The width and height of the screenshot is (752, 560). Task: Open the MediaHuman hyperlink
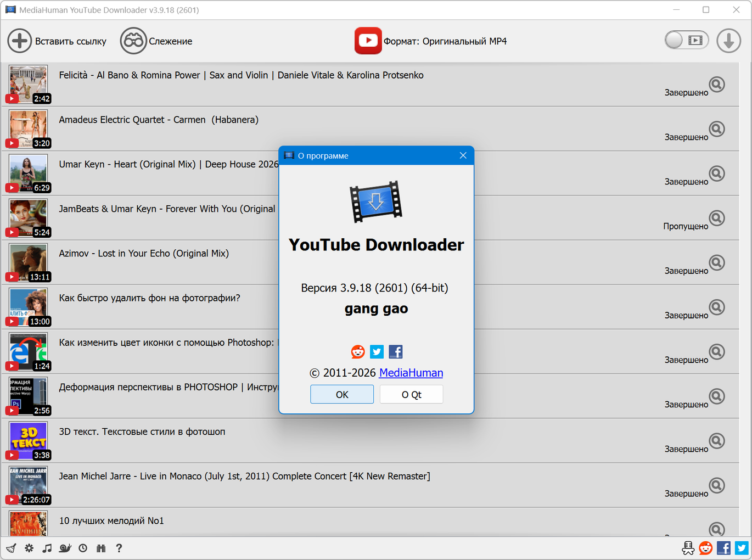pos(411,373)
